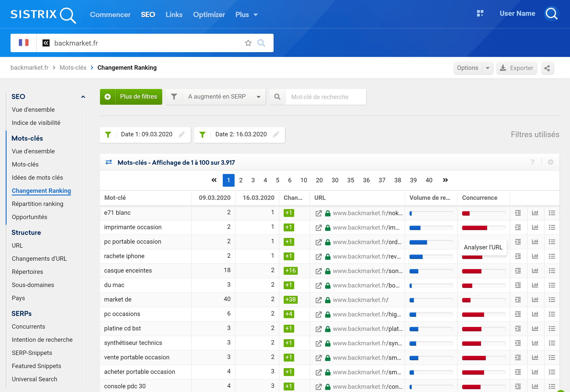The width and height of the screenshot is (570, 392).
Task: Click green funnel icon of Date 2 filter
Action: (x=202, y=135)
